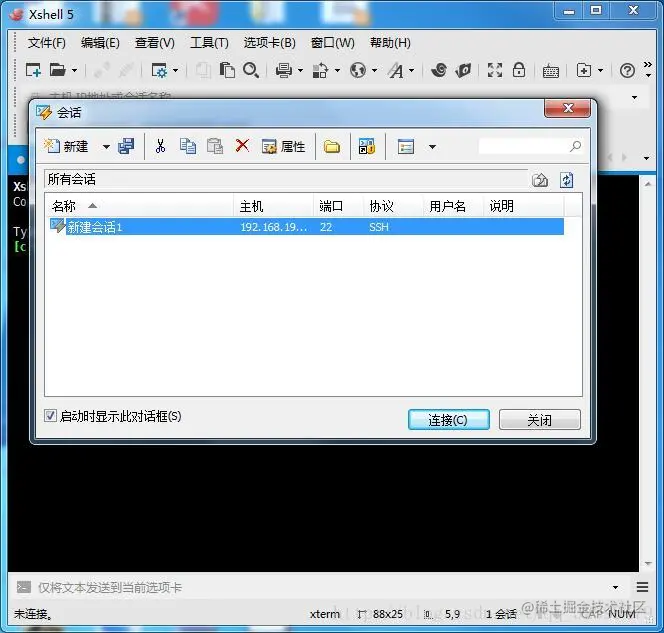
Task: Click the Copy icon in Sessions dialog
Action: (x=188, y=147)
